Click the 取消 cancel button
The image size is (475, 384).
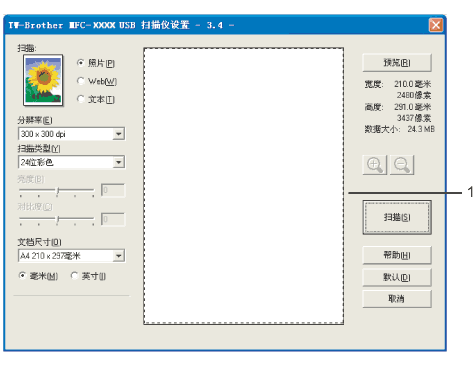pos(397,299)
